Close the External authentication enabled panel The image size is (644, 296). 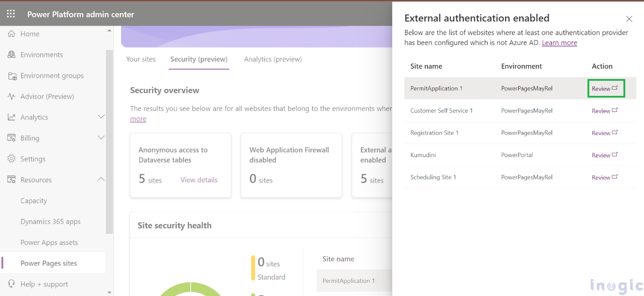tap(629, 19)
